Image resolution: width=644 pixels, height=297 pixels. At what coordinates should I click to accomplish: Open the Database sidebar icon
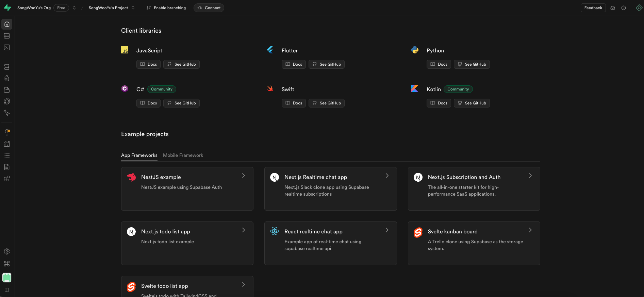click(x=7, y=67)
